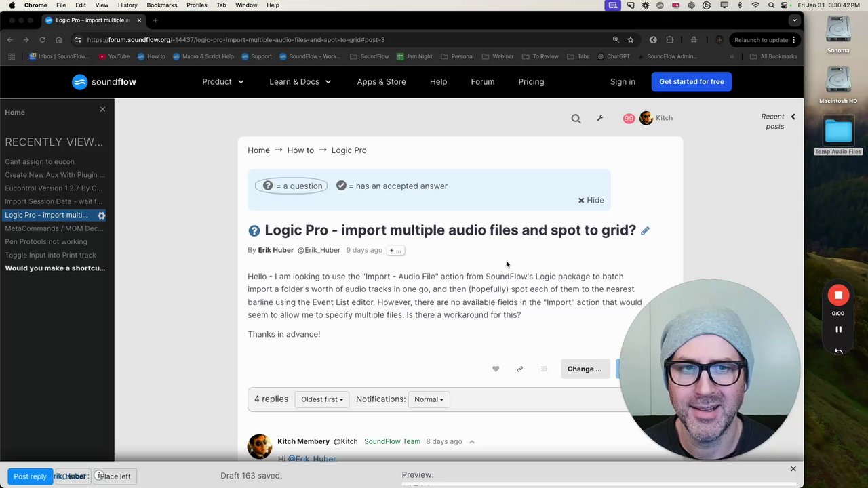868x488 pixels.
Task: Like the post with heart icon
Action: click(x=496, y=369)
